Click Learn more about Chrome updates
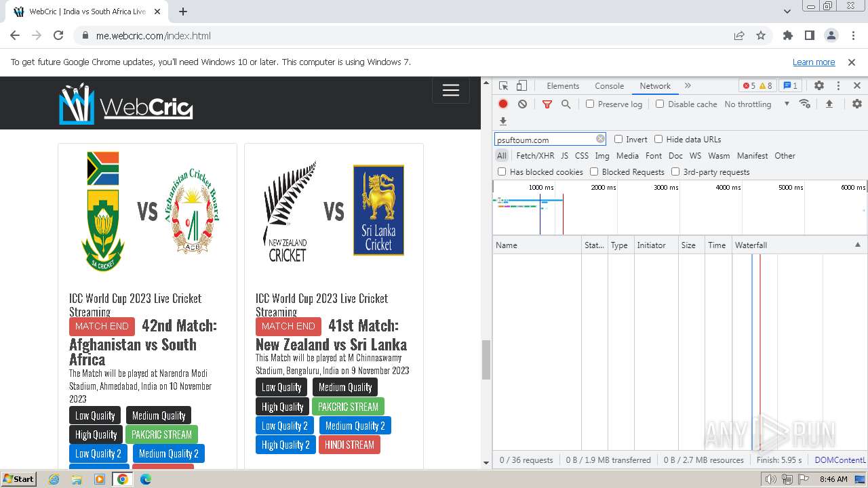Viewport: 868px width, 488px height. click(814, 62)
